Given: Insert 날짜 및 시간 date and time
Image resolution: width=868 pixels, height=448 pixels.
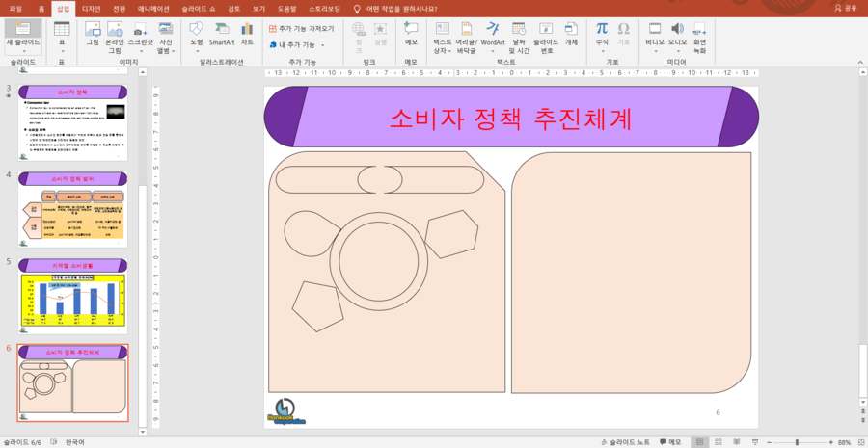Looking at the screenshot, I should [x=519, y=37].
